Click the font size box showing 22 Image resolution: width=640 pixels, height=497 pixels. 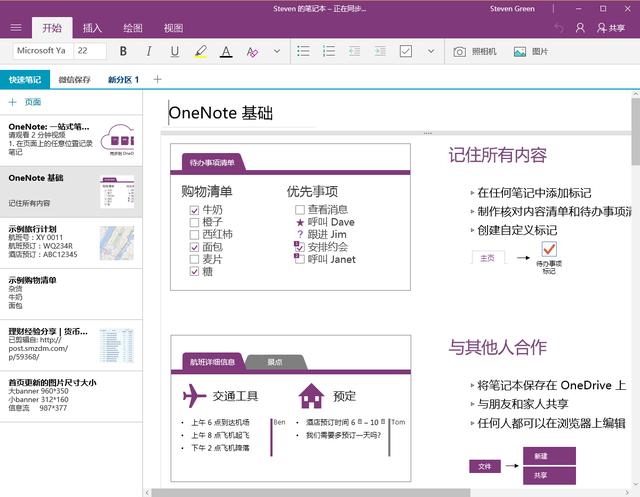click(90, 51)
